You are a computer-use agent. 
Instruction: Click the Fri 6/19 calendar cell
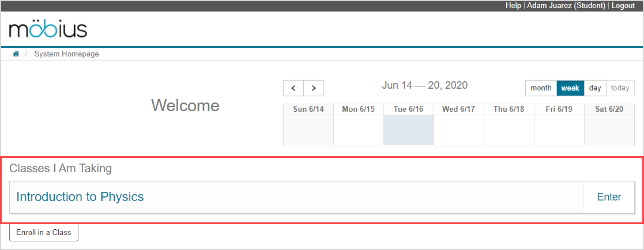point(559,130)
